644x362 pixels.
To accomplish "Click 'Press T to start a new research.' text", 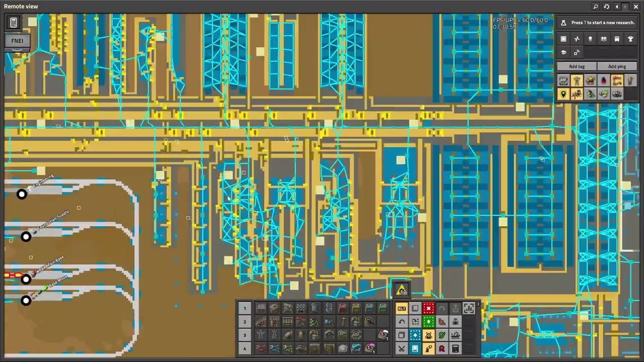I will pyautogui.click(x=603, y=23).
